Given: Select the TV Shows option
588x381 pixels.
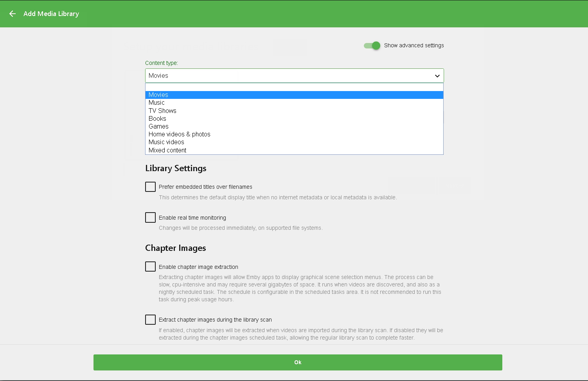Looking at the screenshot, I should click(162, 111).
